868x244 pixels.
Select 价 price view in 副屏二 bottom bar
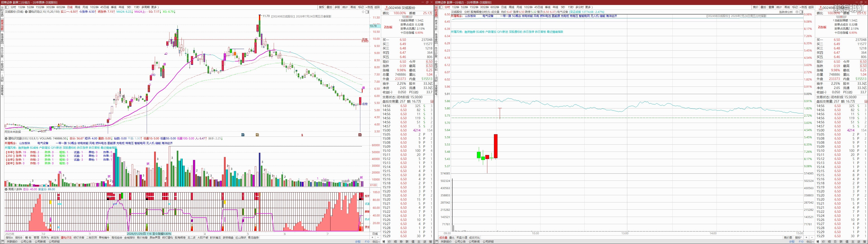tap(390, 242)
